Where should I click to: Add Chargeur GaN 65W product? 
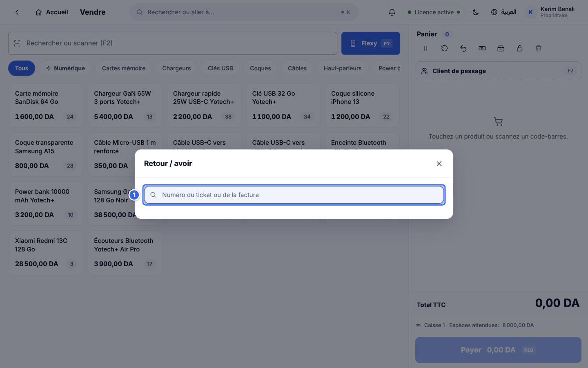125,105
